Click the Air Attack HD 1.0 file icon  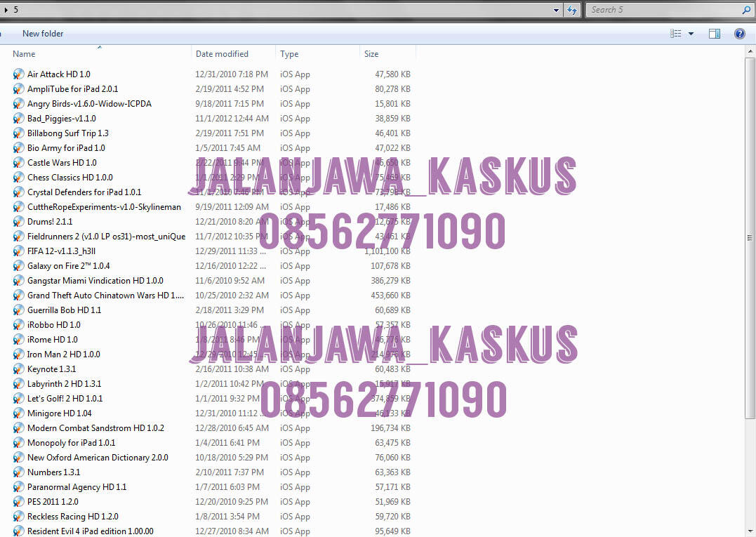pyautogui.click(x=18, y=74)
